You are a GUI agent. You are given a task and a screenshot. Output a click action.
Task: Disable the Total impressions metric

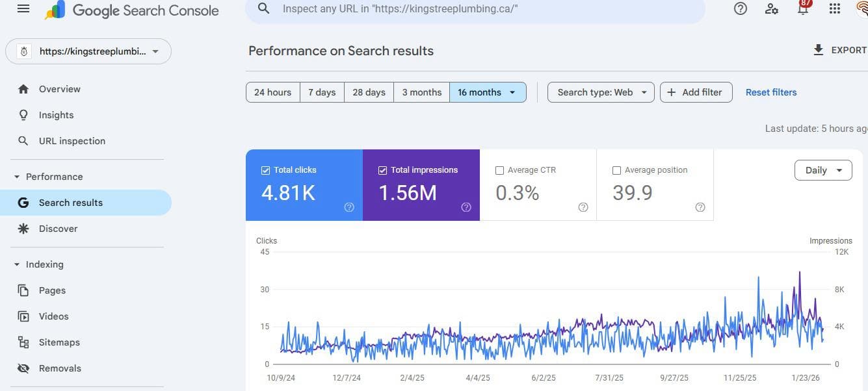coord(383,170)
